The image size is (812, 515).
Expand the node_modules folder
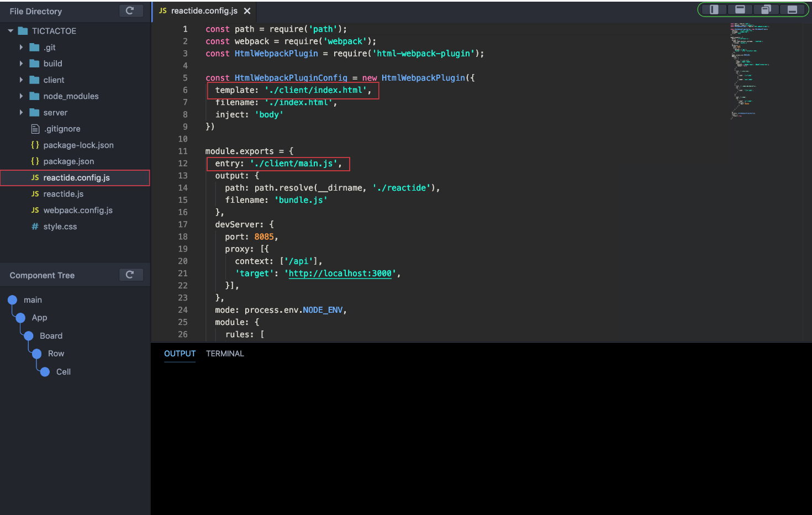click(20, 96)
